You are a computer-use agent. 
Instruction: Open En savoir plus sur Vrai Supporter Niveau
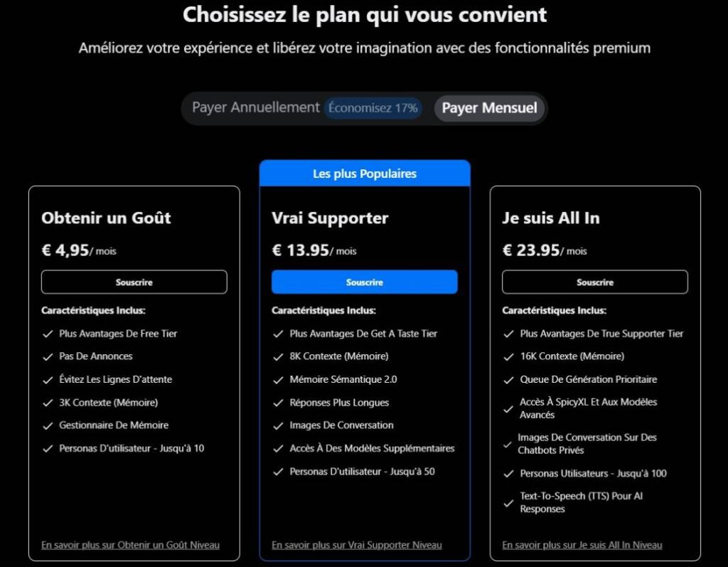click(x=357, y=545)
